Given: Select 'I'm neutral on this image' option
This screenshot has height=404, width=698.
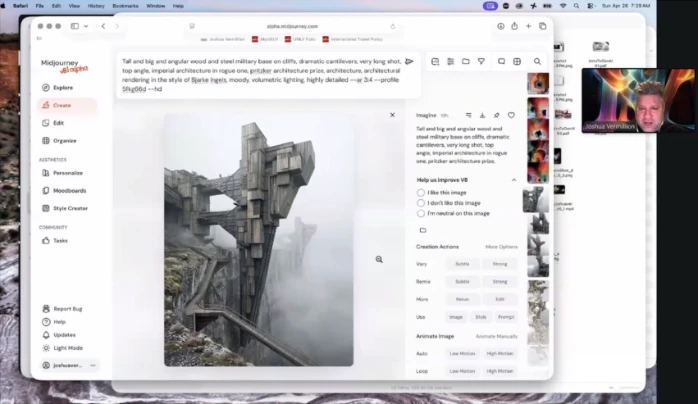Looking at the screenshot, I should tap(421, 214).
